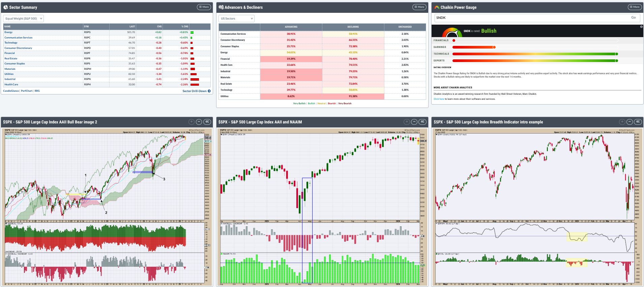The width and height of the screenshot is (644, 287).
Task: Open More menu in Chaikin Power Gauge
Action: coord(635,7)
